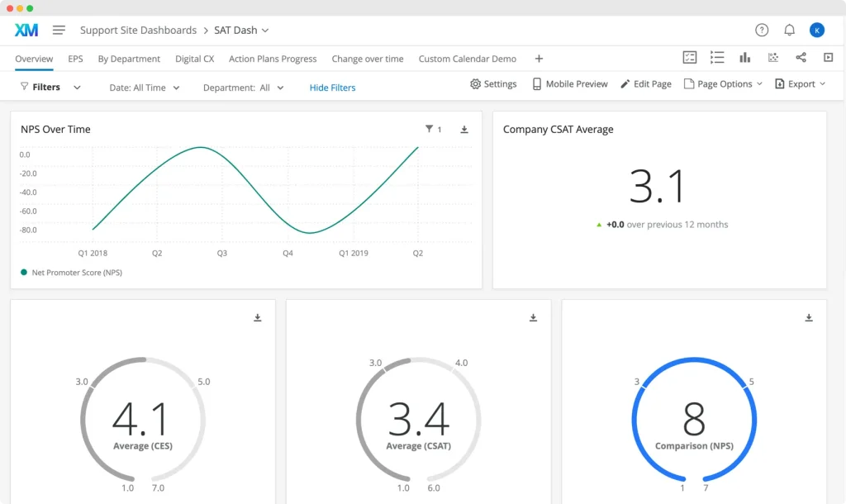Open the Page Options dropdown
This screenshot has width=846, height=504.
tap(723, 83)
